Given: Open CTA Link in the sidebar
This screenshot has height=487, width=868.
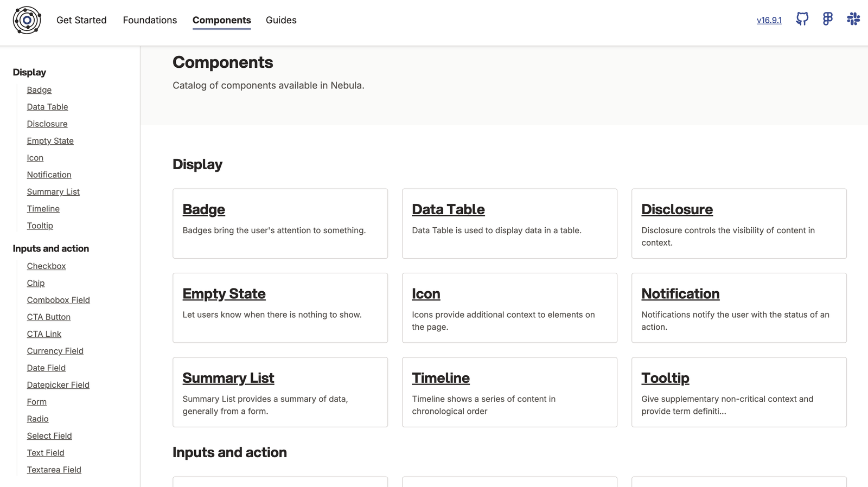Looking at the screenshot, I should point(44,334).
